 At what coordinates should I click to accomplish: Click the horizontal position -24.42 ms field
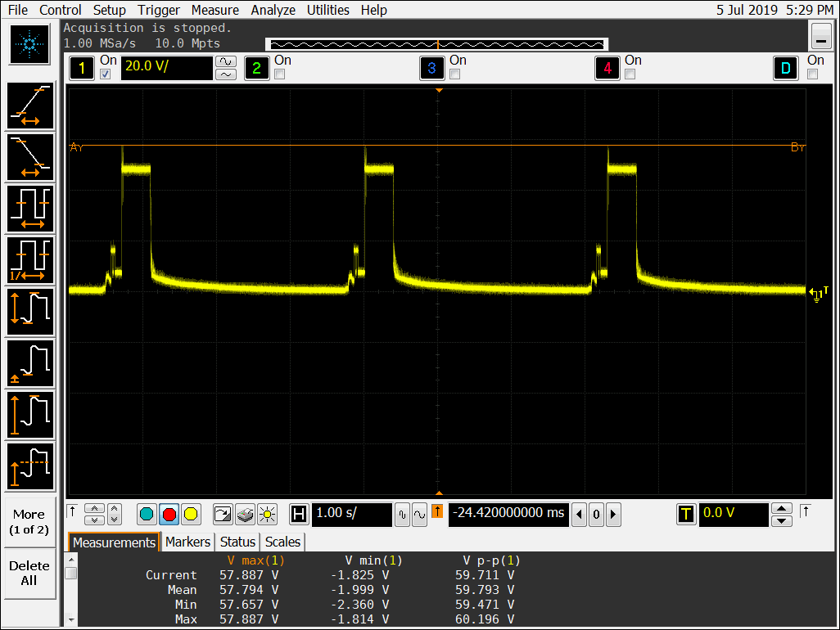click(x=508, y=515)
